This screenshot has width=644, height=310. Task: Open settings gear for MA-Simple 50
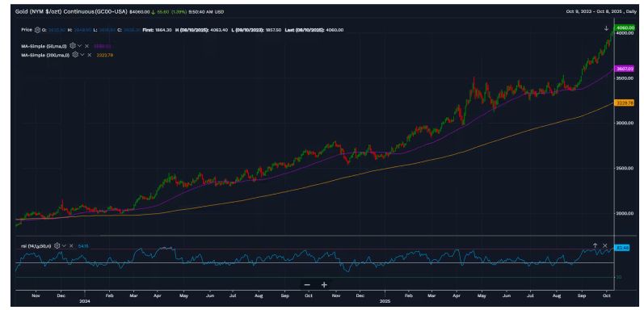73,46
